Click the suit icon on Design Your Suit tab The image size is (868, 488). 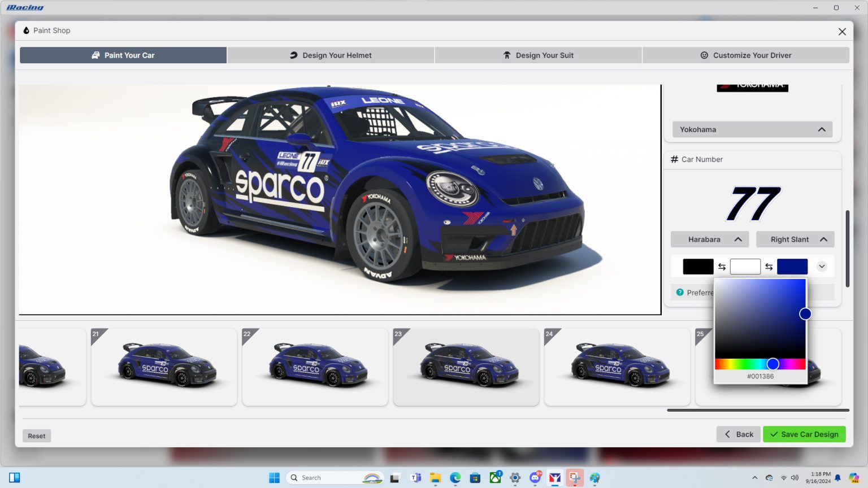tap(507, 55)
